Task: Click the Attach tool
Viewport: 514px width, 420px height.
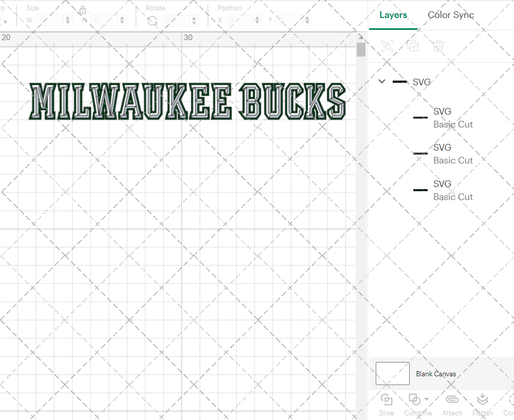Action: coord(452,405)
